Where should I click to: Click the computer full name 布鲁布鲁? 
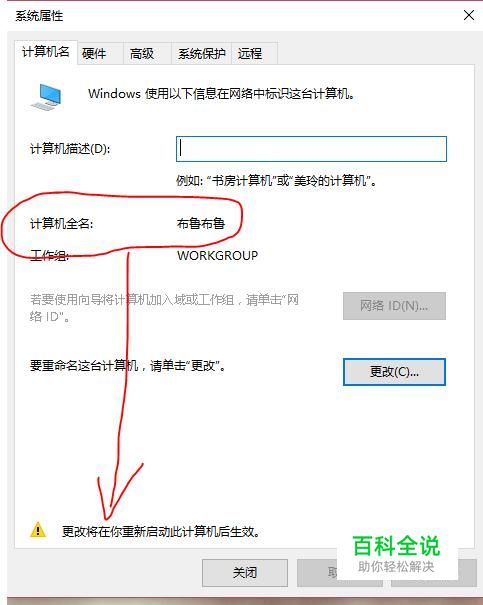(201, 223)
